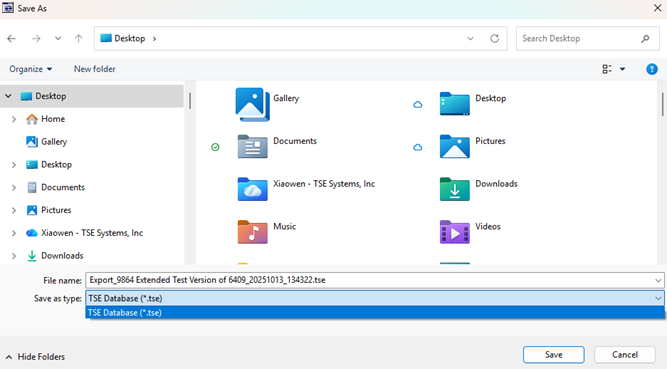Toggle the Save as type combo box
The height and width of the screenshot is (369, 667).
point(375,298)
